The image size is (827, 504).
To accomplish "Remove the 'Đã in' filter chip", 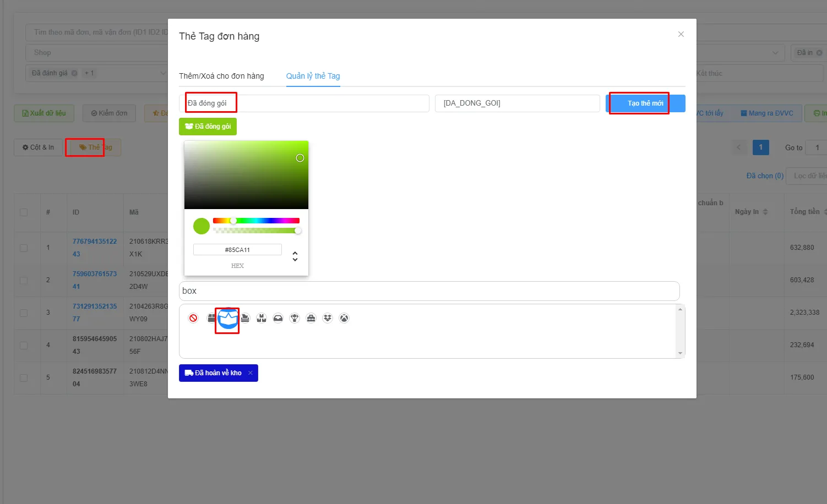I will pos(819,53).
